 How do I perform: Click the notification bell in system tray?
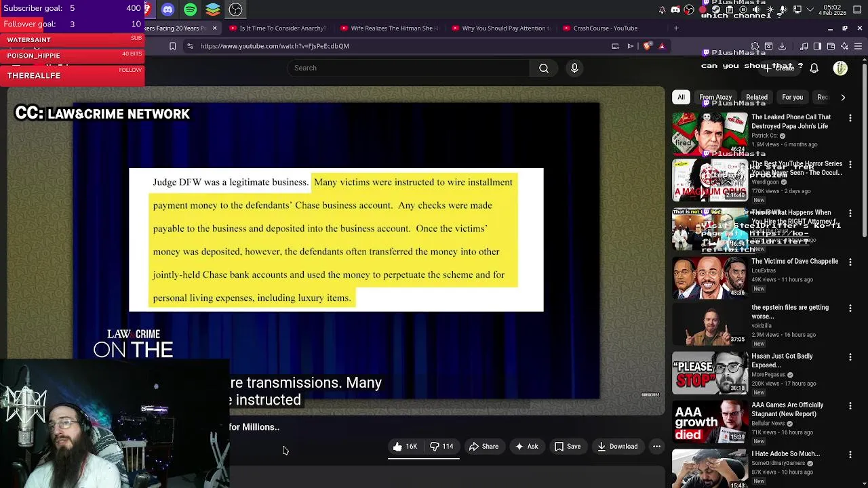click(662, 9)
